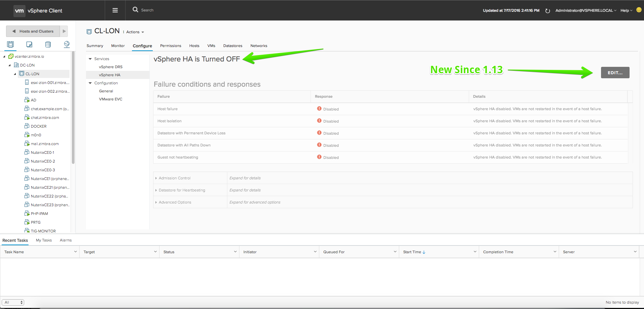Viewport: 644px width, 309px height.
Task: Click the navigator tree scrollbar
Action: click(73, 107)
